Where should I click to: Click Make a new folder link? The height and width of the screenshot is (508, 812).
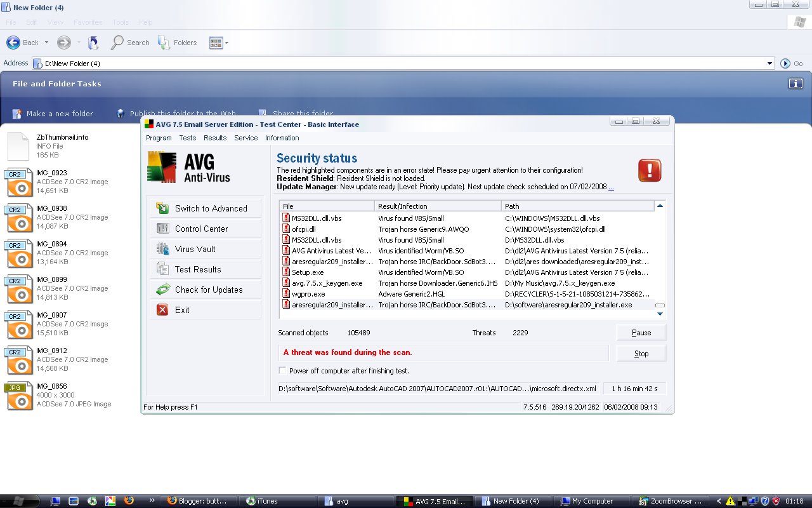point(53,114)
